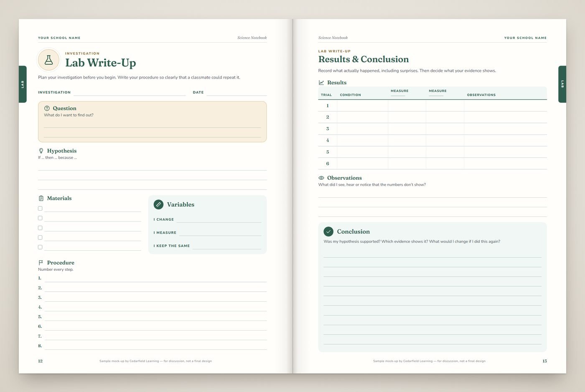Click the checkmark icon beside Conclusion
This screenshot has height=392, width=585.
point(328,232)
